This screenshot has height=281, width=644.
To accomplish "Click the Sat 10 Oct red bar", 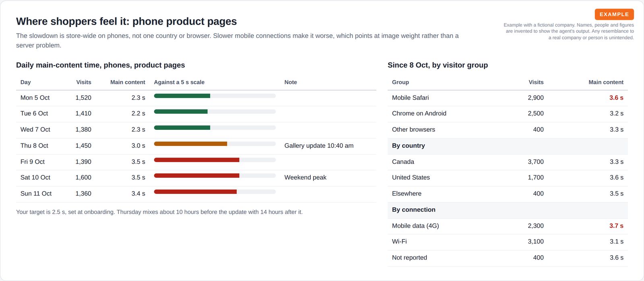I will 196,176.
